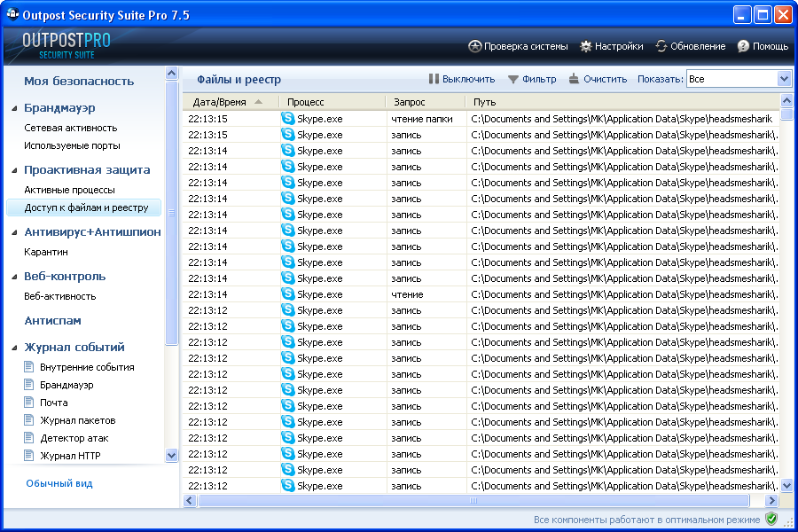Click the Процесс column header
This screenshot has width=798, height=532.
click(332, 102)
